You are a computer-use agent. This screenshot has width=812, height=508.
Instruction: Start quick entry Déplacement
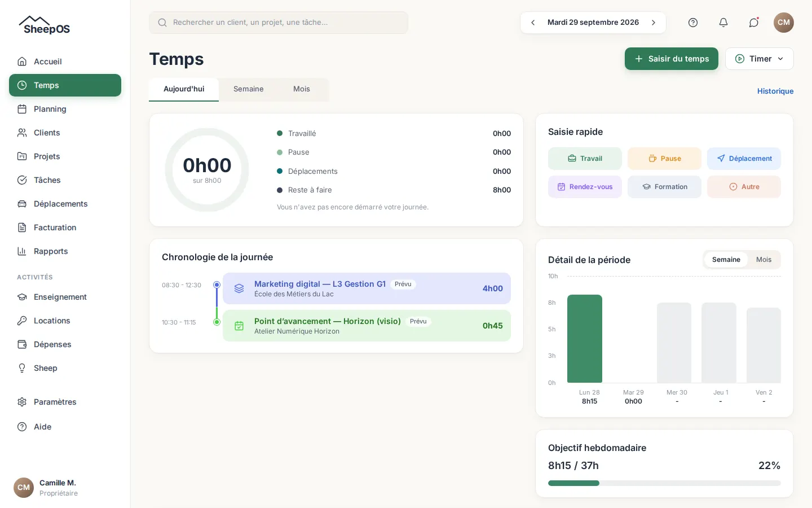pos(744,159)
